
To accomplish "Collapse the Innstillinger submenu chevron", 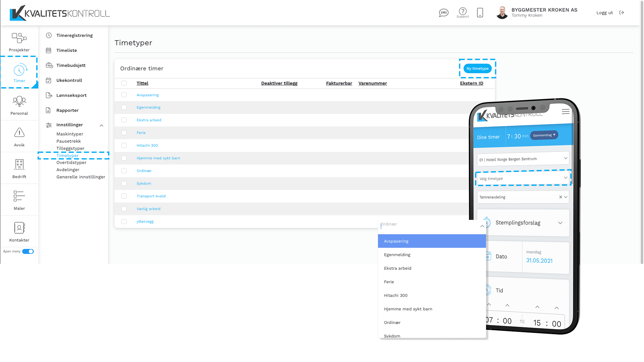I will click(101, 125).
